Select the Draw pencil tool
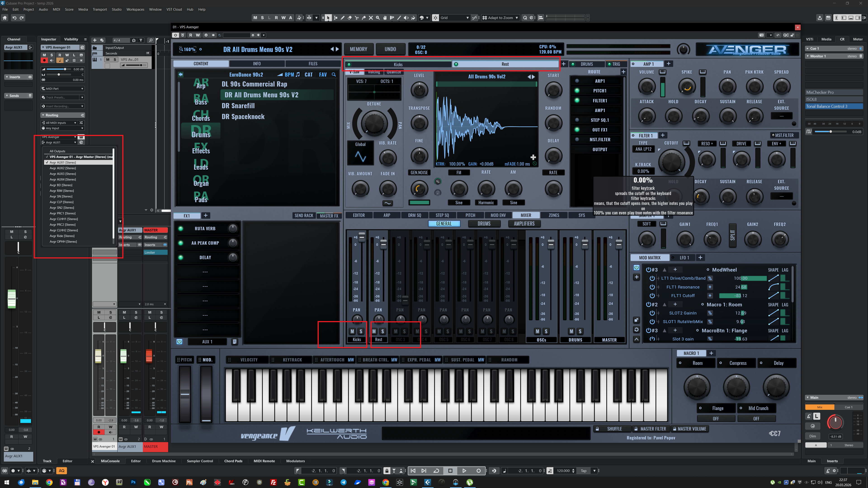Image resolution: width=868 pixels, height=488 pixels. (342, 18)
